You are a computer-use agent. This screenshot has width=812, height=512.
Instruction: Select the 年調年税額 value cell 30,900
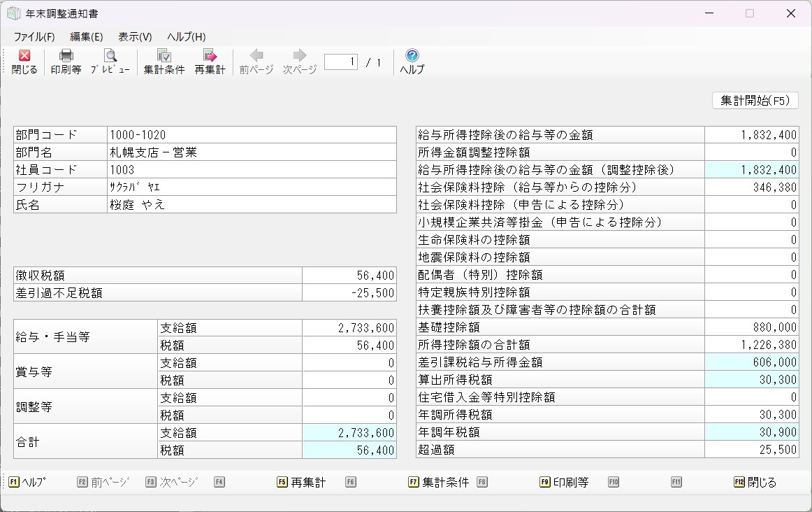751,432
